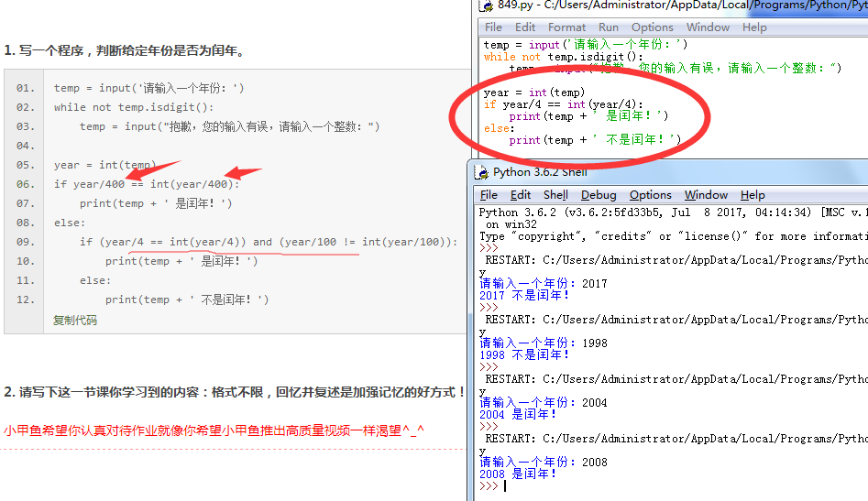Open the Help menu in Python Shell
This screenshot has height=501, width=868.
pos(753,195)
